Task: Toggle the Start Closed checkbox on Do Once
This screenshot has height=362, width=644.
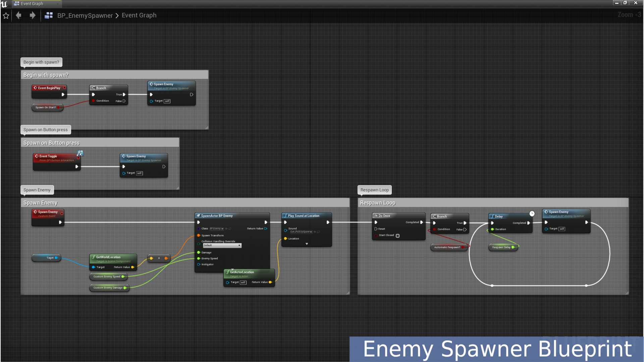Action: pos(398,236)
